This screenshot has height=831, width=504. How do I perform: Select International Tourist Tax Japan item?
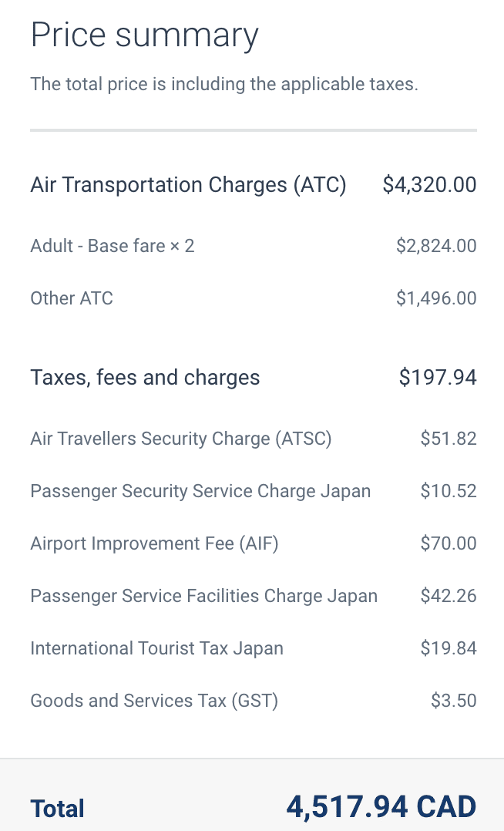156,648
